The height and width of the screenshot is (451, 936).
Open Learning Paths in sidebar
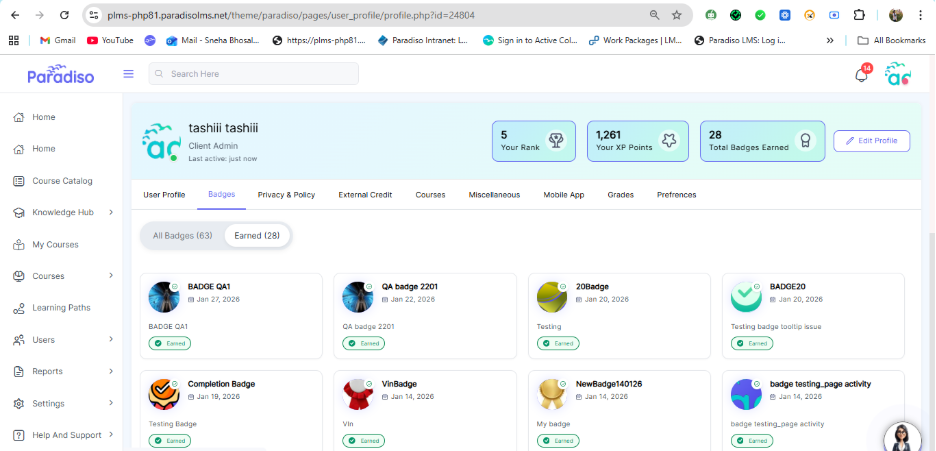(x=62, y=308)
